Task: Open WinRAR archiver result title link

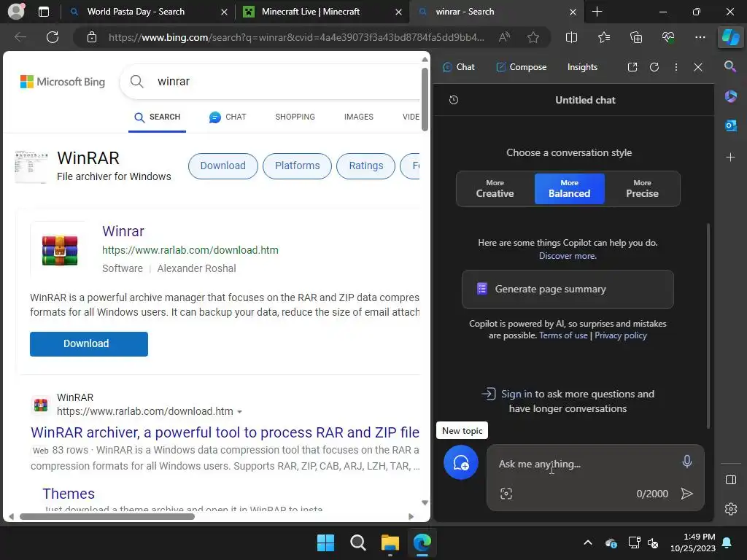Action: (225, 432)
